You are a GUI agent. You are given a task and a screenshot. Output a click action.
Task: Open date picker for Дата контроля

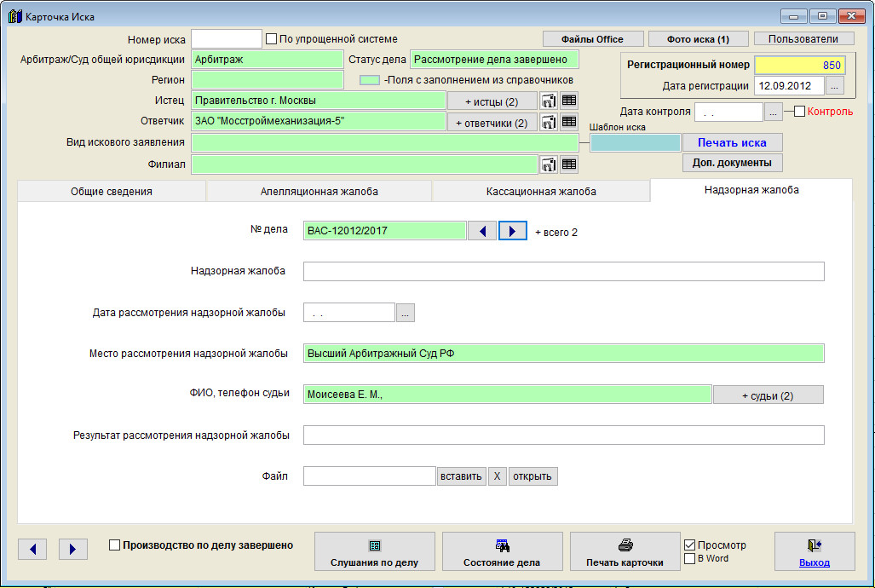click(773, 112)
